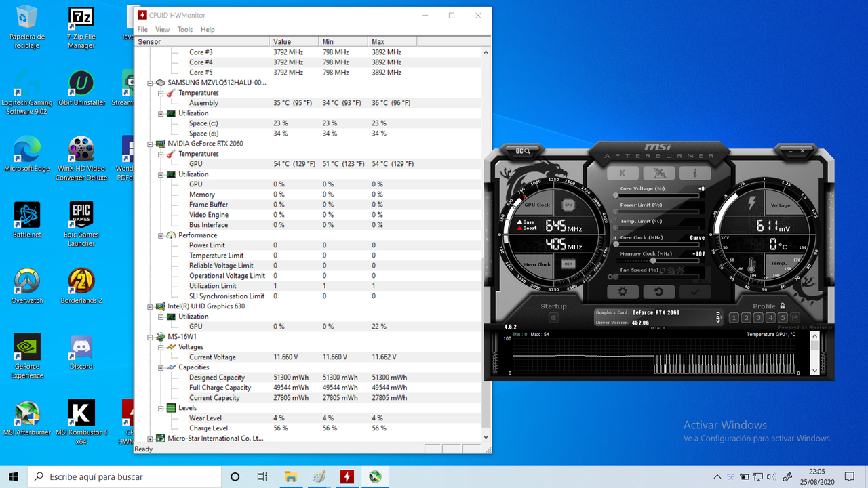The image size is (868, 488).
Task: Open MSI Kombustor with the K button in Afterburner
Action: pos(623,173)
